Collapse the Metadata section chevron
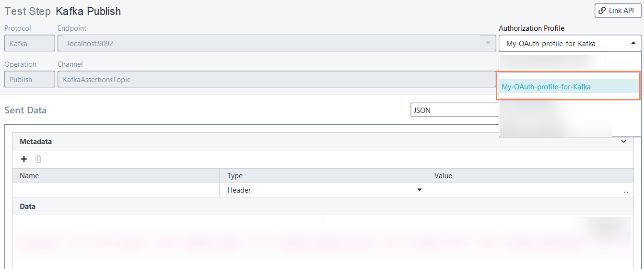Screen dimensions: 644x269 coord(624,142)
